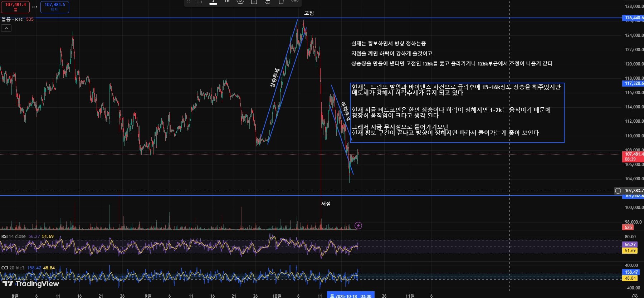Click the plus icon at the 102,383.7 price
Viewport: 644px width, 298px height.
[618, 191]
